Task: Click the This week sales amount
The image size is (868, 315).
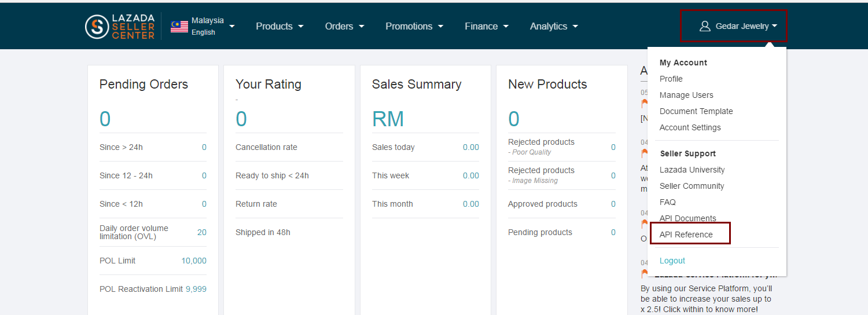Action: click(x=471, y=175)
